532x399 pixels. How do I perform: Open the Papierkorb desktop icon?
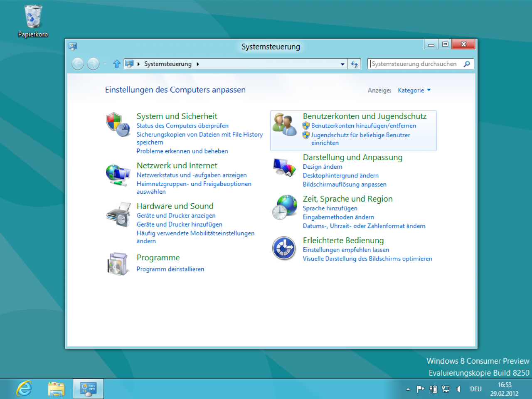33,21
